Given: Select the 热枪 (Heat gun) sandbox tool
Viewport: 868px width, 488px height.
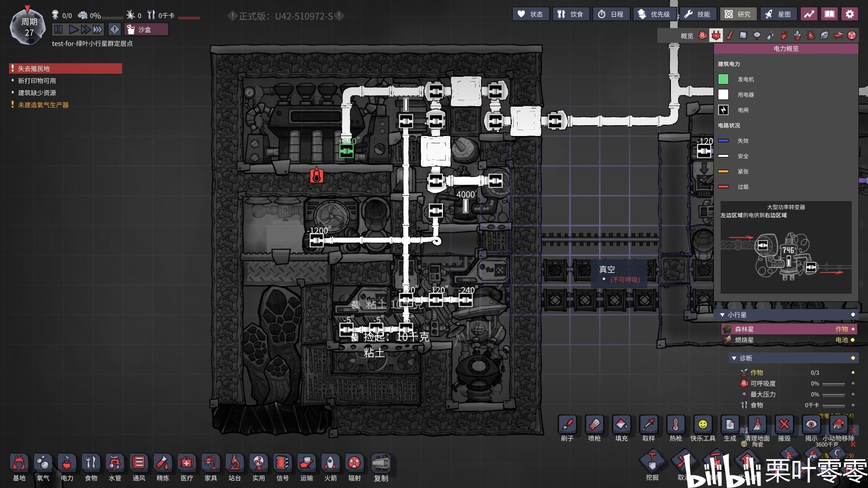Looking at the screenshot, I should 676,428.
